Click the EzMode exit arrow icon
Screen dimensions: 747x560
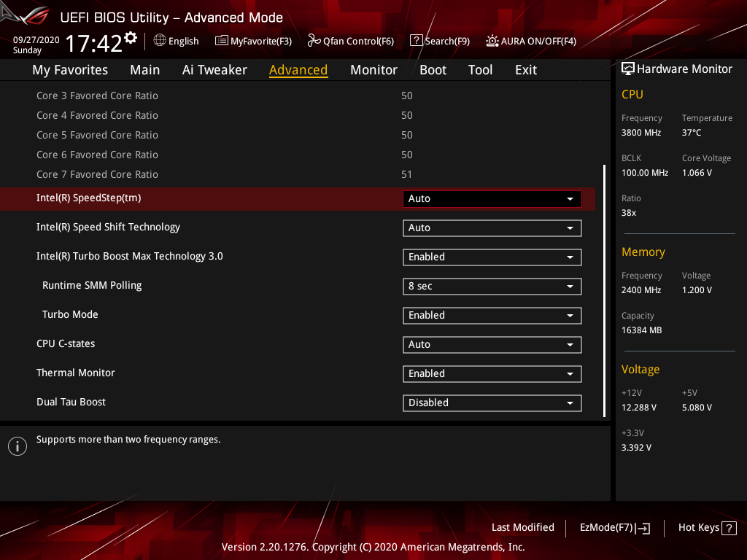pyautogui.click(x=643, y=528)
